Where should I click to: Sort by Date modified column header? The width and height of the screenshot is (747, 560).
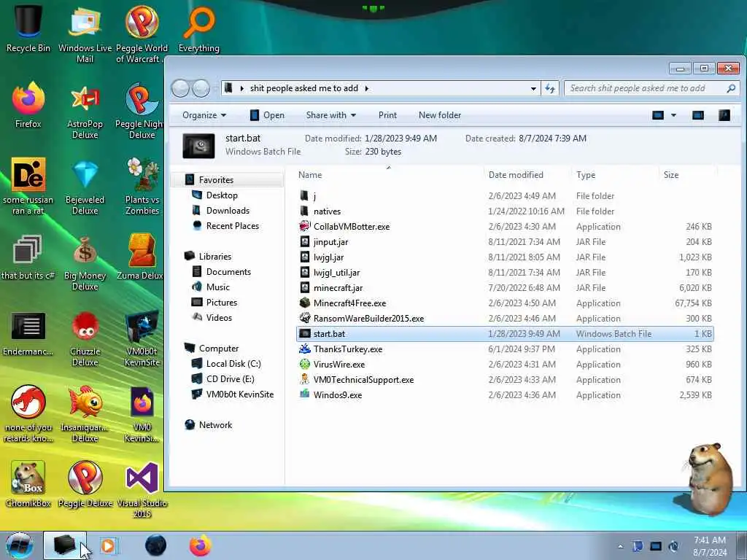(527, 175)
